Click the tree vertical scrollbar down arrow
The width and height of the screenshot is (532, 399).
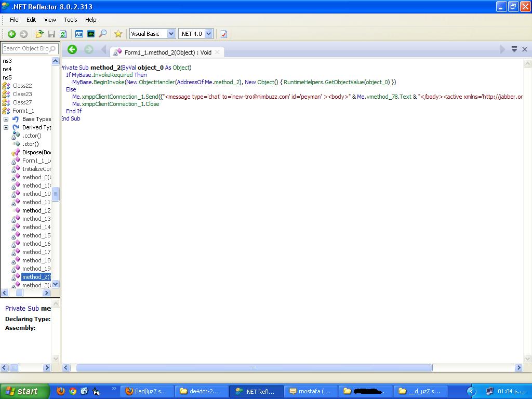[x=55, y=284]
